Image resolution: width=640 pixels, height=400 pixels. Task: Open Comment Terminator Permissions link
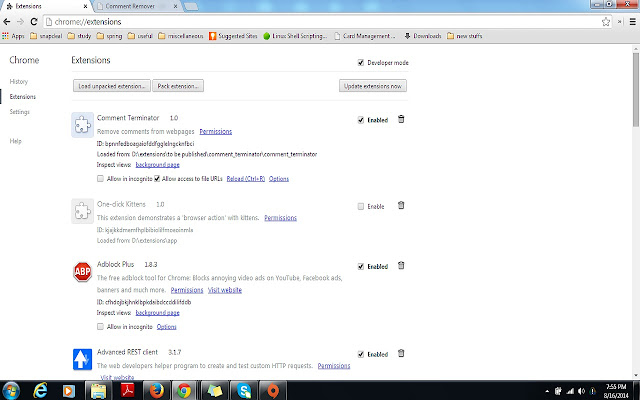(x=216, y=131)
